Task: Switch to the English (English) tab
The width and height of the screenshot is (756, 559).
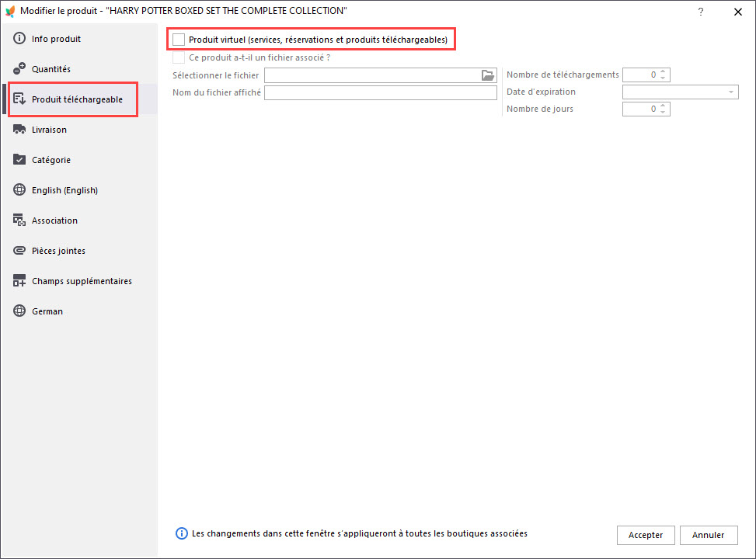Action: 79,190
